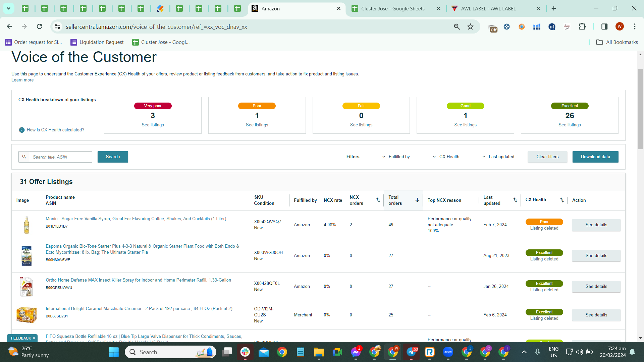Screen dimensions: 644x362
Task: Click the FEEDBACK tab button
Action: point(21,338)
